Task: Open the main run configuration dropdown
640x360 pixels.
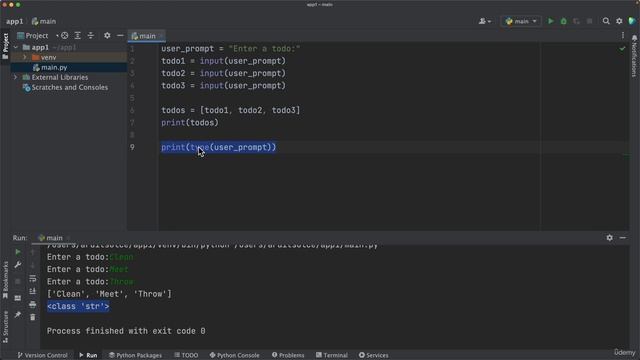Action: 521,21
